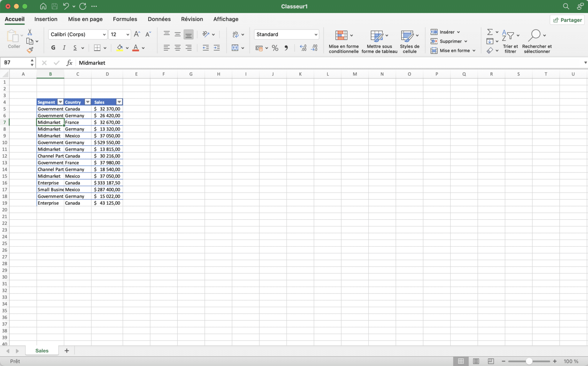Click the Partager button

tap(567, 20)
